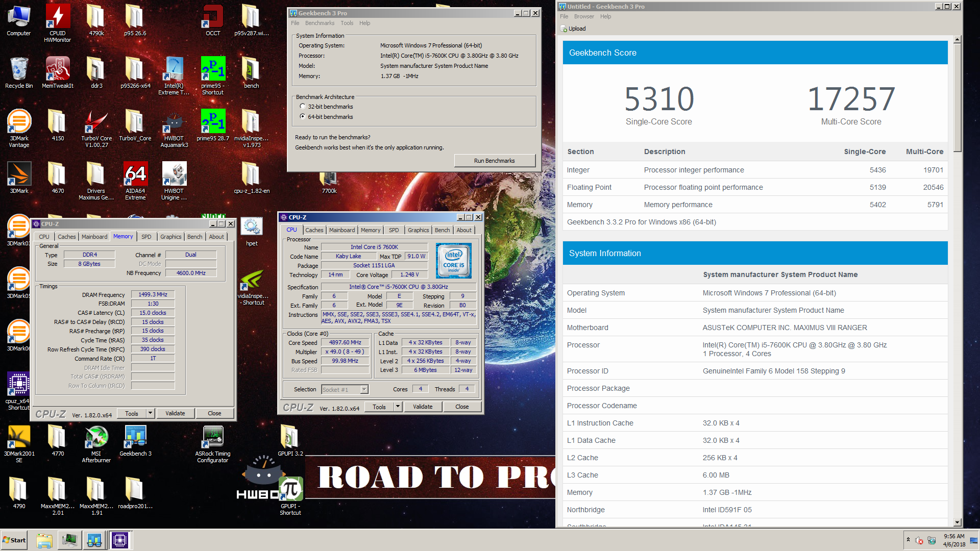Open the Benchmarks menu in Geekbench 3 Pro
The image size is (980, 551).
[x=320, y=23]
